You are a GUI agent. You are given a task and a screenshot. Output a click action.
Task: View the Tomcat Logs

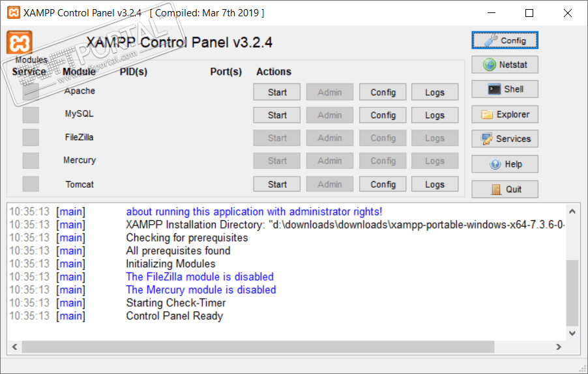(435, 184)
